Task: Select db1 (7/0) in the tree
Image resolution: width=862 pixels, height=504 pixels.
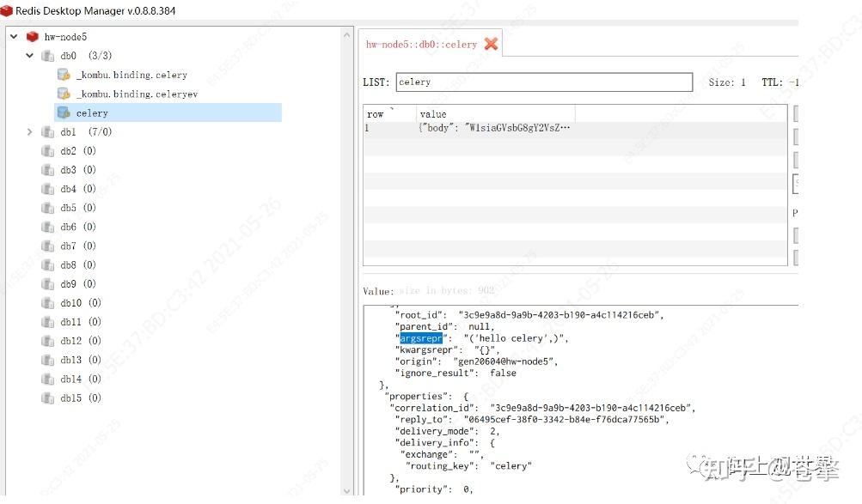Action: click(86, 131)
